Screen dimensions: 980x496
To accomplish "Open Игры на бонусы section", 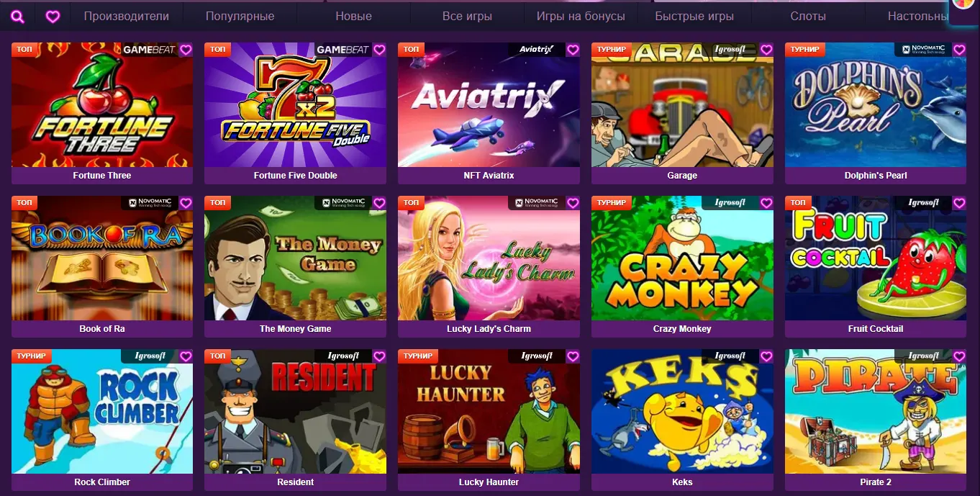I will (581, 16).
